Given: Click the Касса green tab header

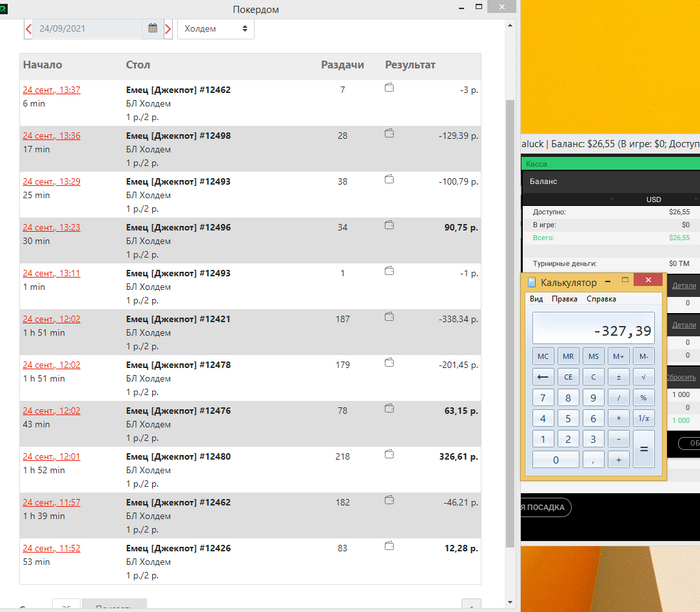Looking at the screenshot, I should [610, 163].
